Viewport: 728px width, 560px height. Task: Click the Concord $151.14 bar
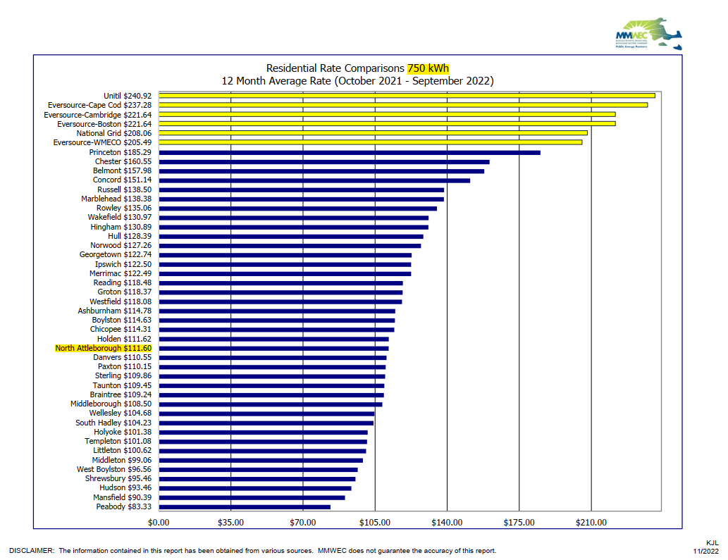point(314,180)
